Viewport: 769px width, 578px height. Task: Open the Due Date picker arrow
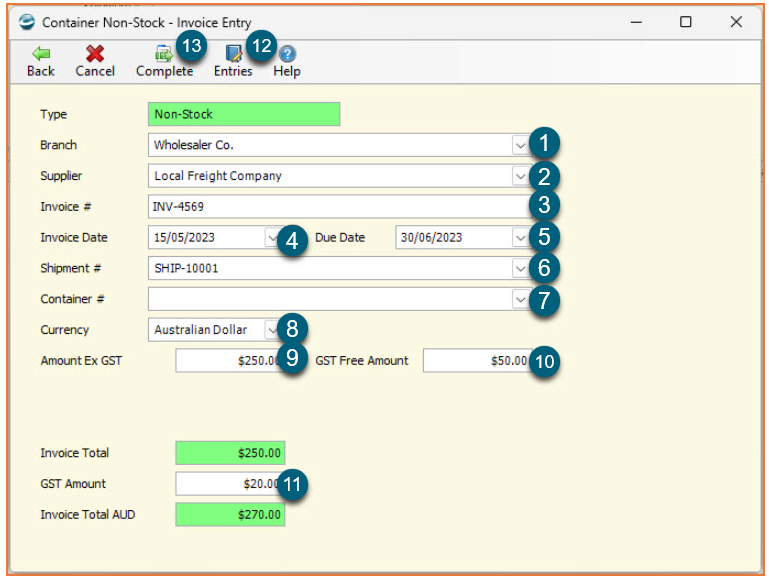click(520, 238)
